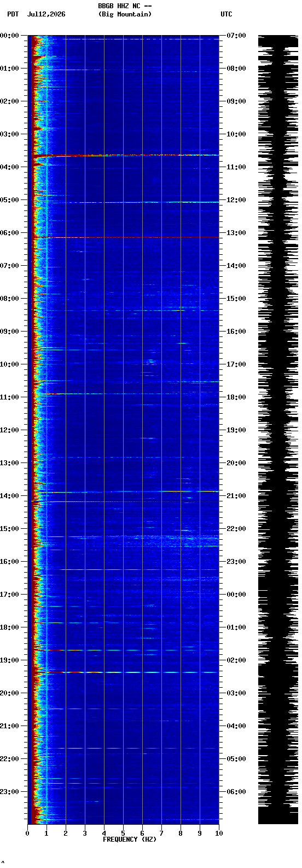The image size is (302, 868).
Task: Click the 17:00 UTC time label
Action: click(x=236, y=364)
